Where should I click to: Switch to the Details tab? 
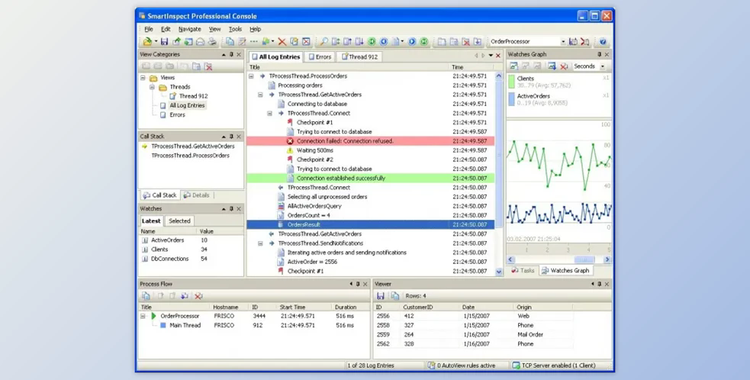coord(197,195)
